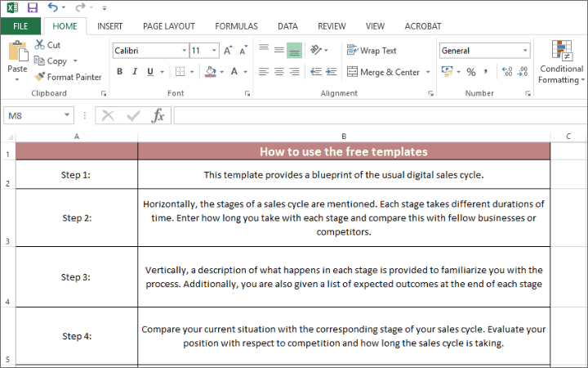Click the Format Painter brush icon
Viewport: 588px width, 368px height.
click(x=40, y=77)
